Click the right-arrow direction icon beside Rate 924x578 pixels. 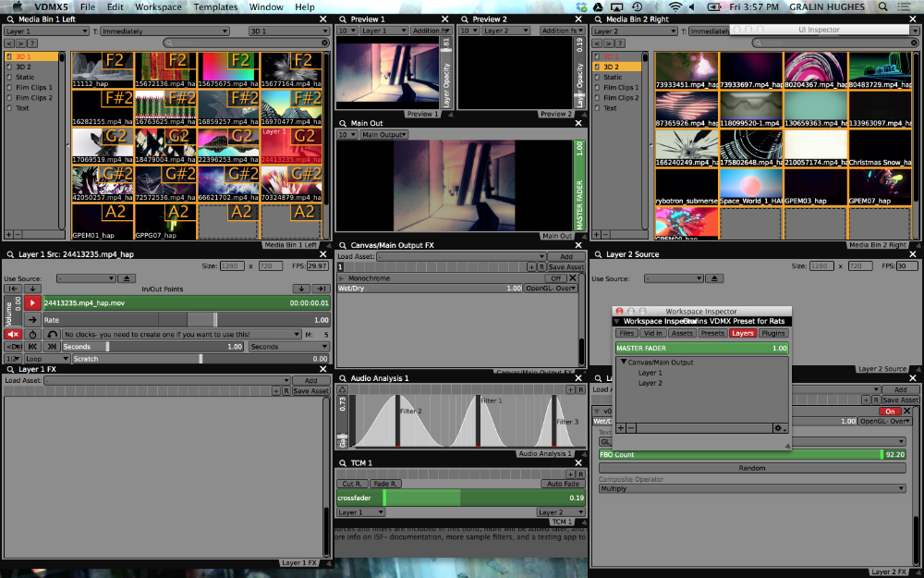(32, 320)
